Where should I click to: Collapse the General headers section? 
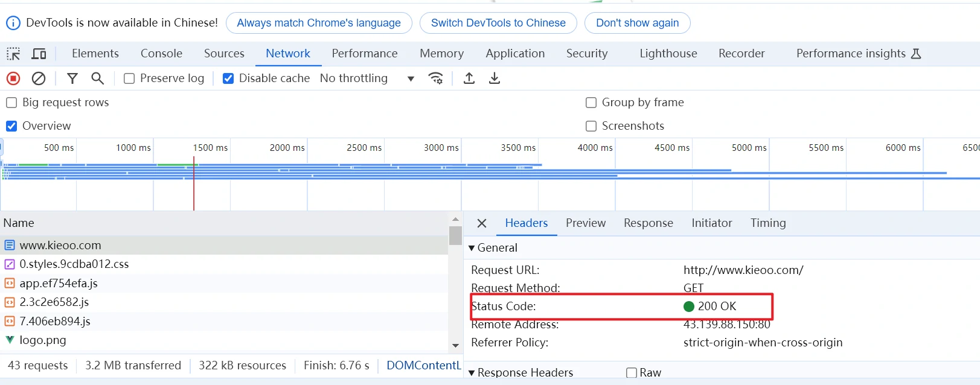pyautogui.click(x=472, y=248)
